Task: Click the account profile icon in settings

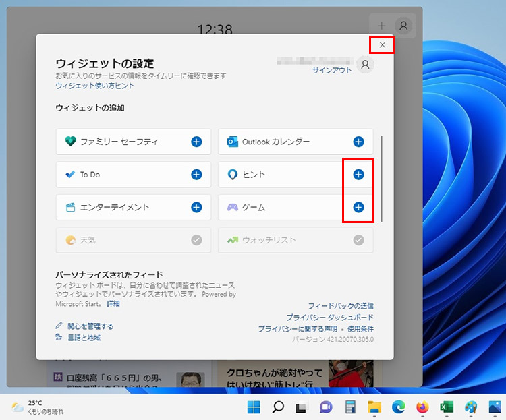Action: tap(365, 64)
